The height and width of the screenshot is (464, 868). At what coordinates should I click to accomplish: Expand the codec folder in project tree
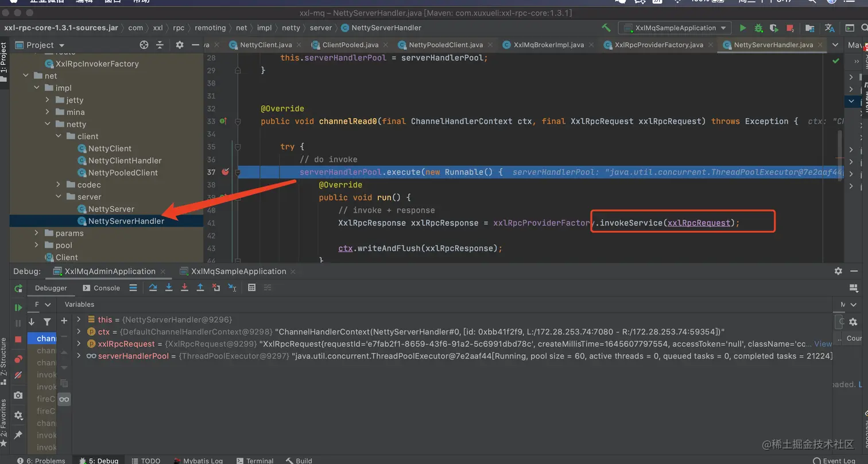[59, 185]
